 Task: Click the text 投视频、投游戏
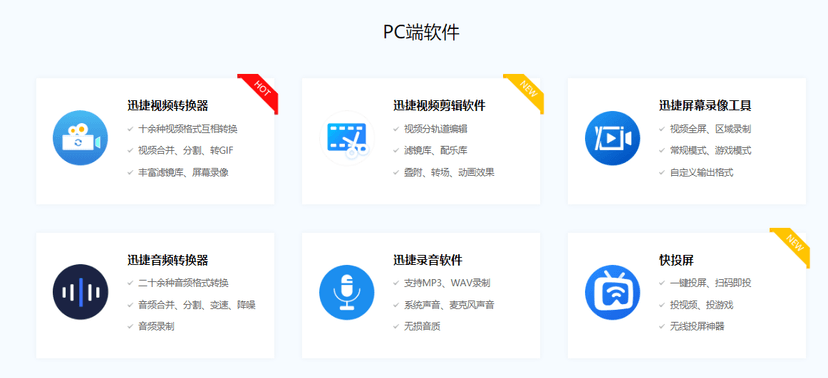(701, 305)
